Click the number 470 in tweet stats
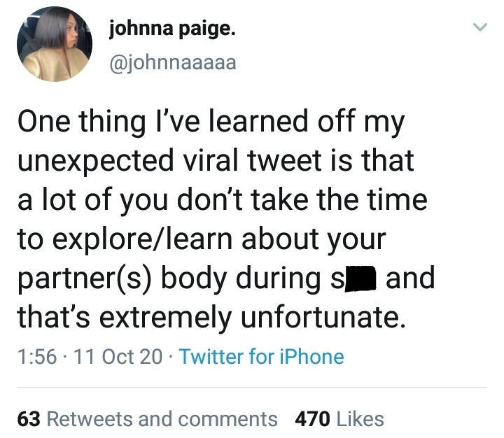 tap(313, 418)
